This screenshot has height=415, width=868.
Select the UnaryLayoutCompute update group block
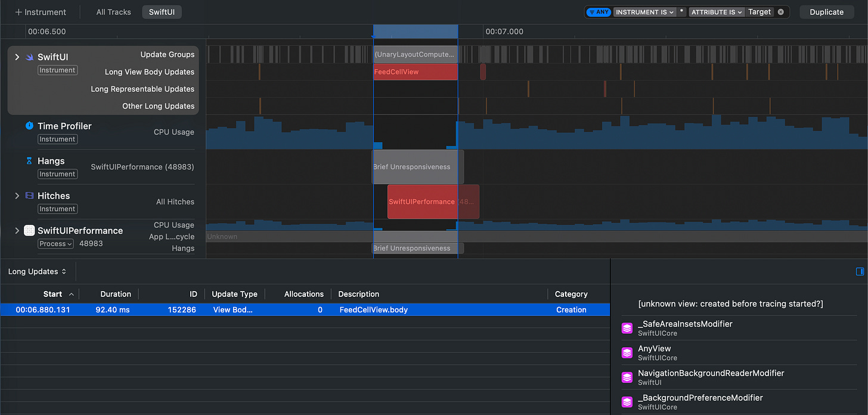(416, 54)
